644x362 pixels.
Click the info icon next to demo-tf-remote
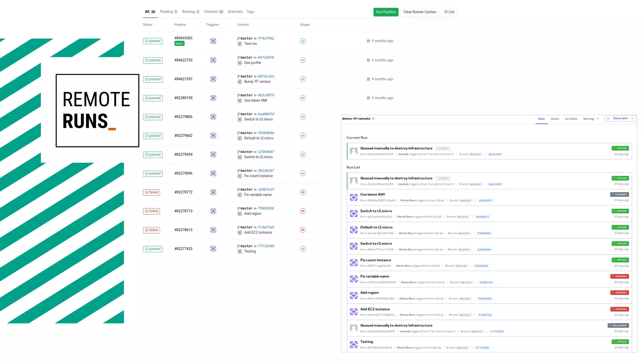point(373,119)
